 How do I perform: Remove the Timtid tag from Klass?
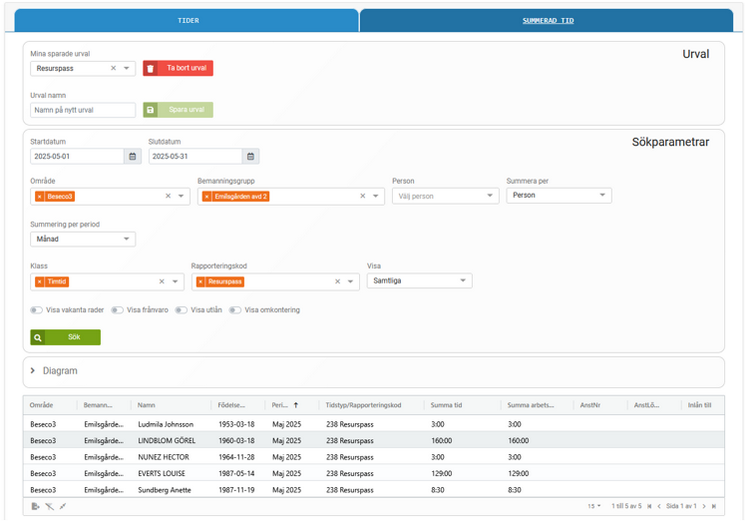pyautogui.click(x=39, y=282)
